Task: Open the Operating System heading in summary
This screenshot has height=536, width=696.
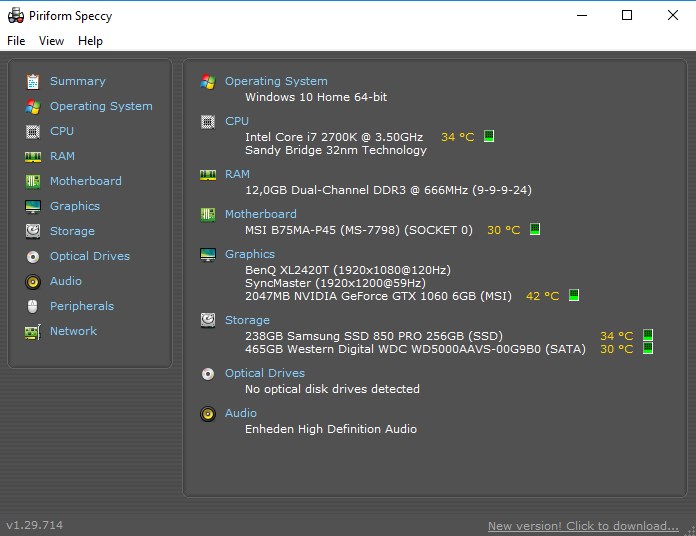Action: 275,81
